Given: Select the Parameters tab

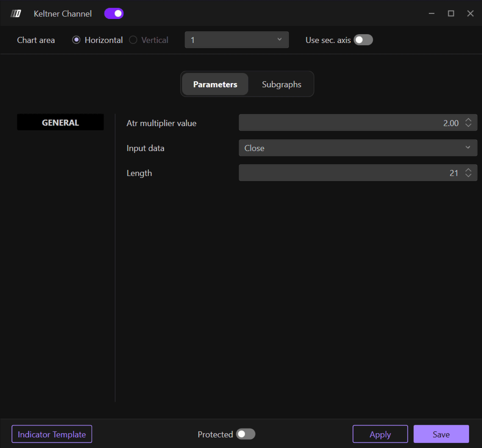Looking at the screenshot, I should (x=215, y=84).
